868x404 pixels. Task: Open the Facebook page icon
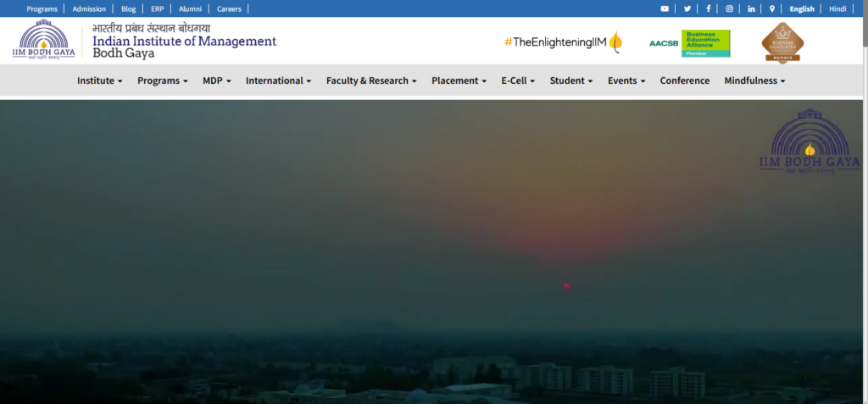click(708, 8)
